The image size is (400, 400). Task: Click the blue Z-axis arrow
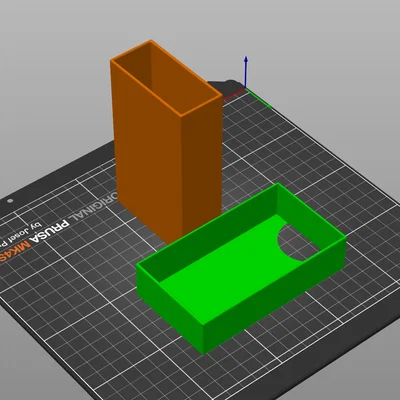(246, 72)
